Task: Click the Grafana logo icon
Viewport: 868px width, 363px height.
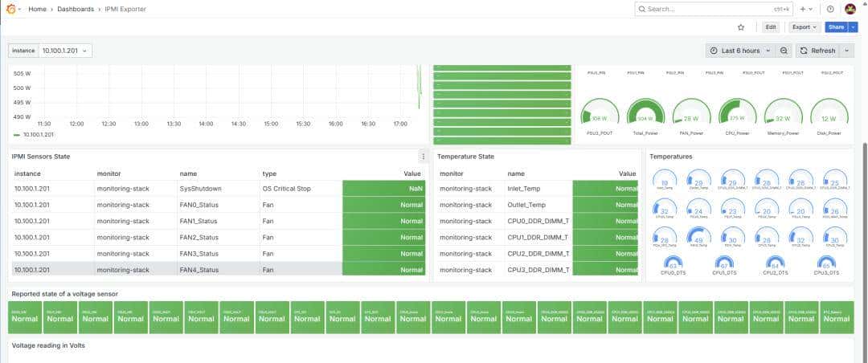Action: click(x=10, y=9)
